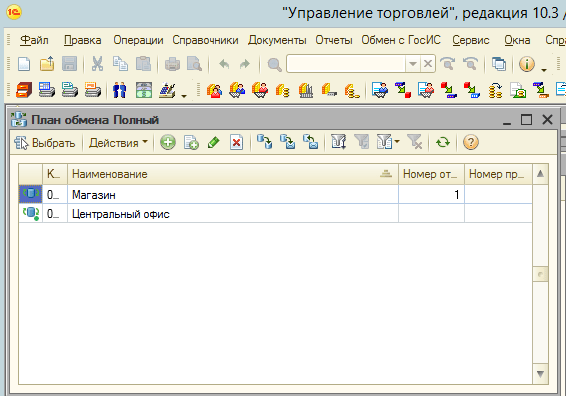Click the crossed-out funnel disable filter icon

(x=414, y=142)
